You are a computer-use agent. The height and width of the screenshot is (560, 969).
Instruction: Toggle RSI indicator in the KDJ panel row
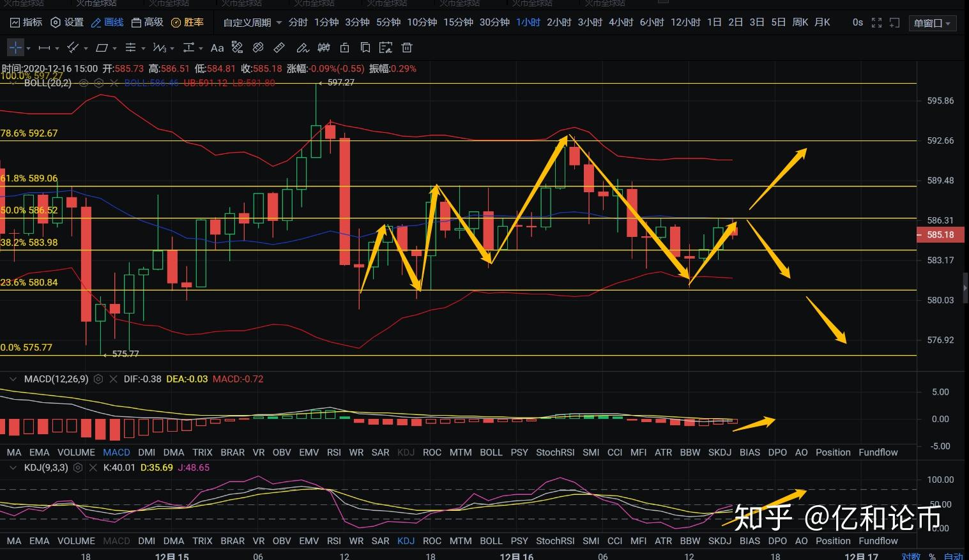pos(333,541)
